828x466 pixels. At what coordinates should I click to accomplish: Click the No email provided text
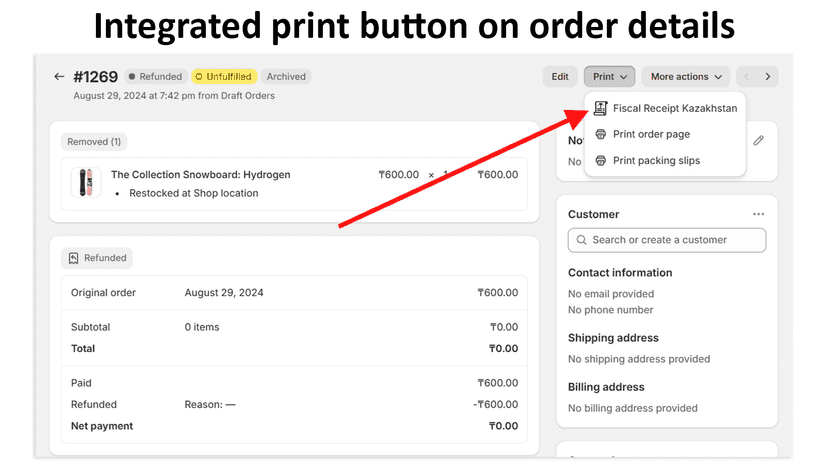[611, 294]
